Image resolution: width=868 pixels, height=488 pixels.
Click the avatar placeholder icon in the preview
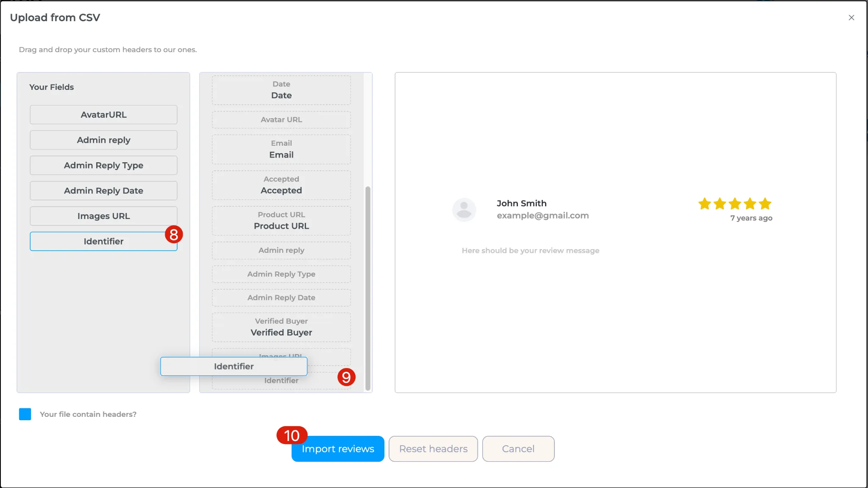pyautogui.click(x=464, y=209)
